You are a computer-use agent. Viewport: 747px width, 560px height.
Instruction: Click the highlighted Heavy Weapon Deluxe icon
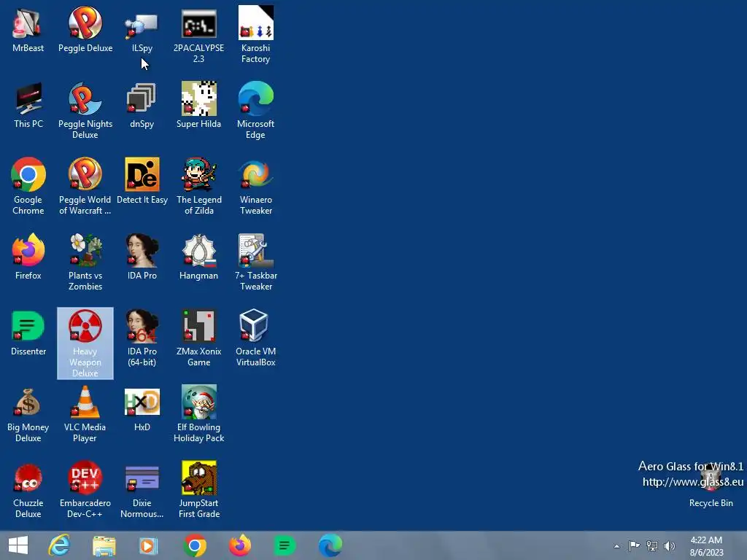pyautogui.click(x=85, y=343)
